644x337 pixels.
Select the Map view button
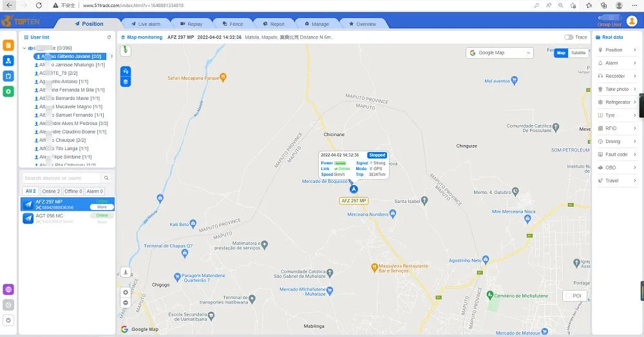click(x=561, y=53)
